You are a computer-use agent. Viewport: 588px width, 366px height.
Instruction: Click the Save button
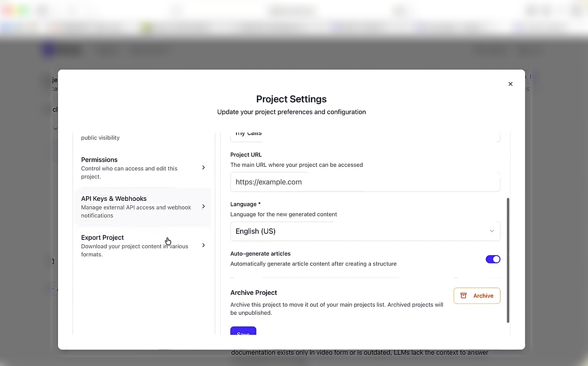point(243,333)
